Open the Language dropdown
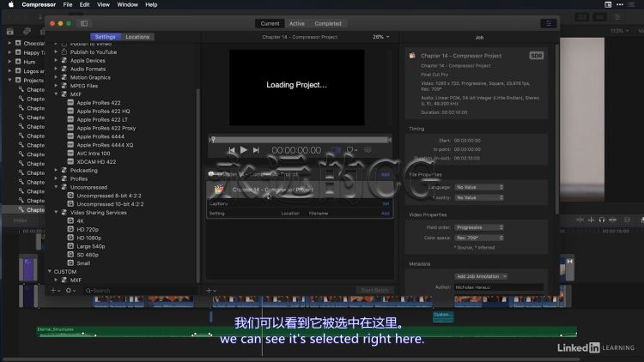644x362 pixels. tap(479, 187)
